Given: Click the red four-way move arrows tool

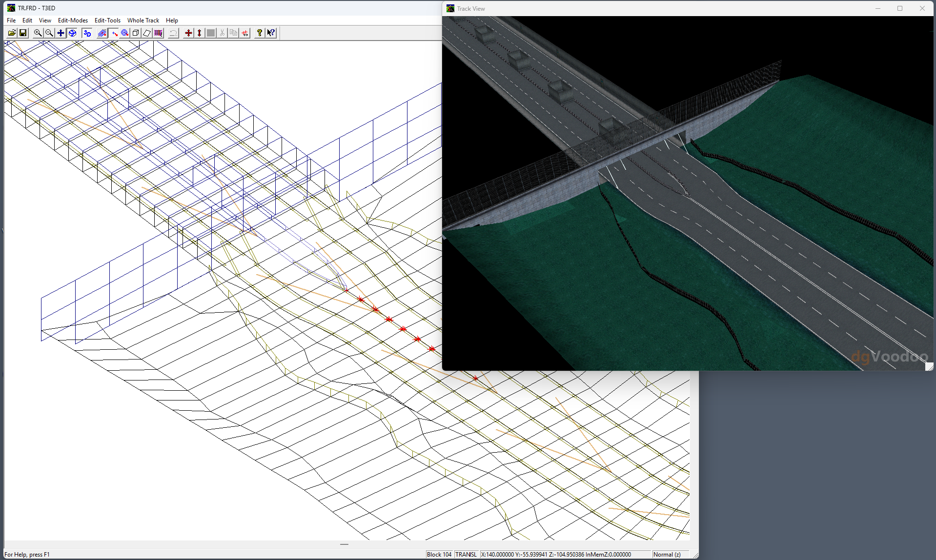Looking at the screenshot, I should 188,33.
